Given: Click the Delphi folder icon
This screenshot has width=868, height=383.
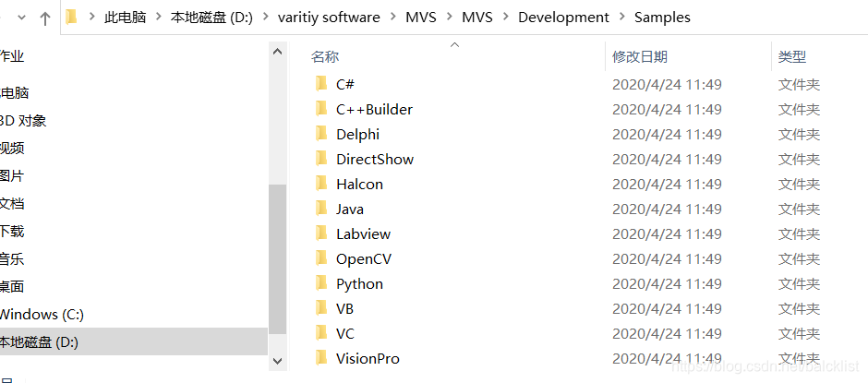Looking at the screenshot, I should tap(321, 134).
